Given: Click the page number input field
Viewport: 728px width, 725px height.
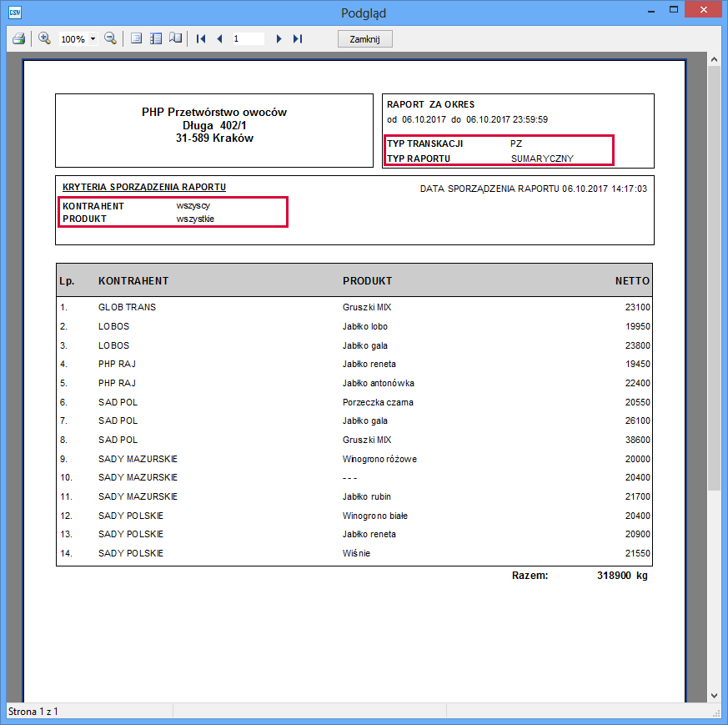Looking at the screenshot, I should click(248, 38).
